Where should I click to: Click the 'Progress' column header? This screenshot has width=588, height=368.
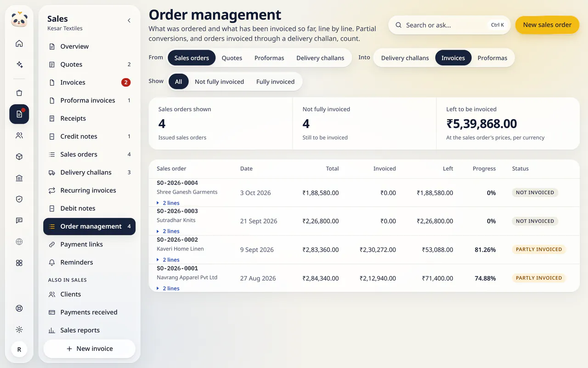pos(484,169)
